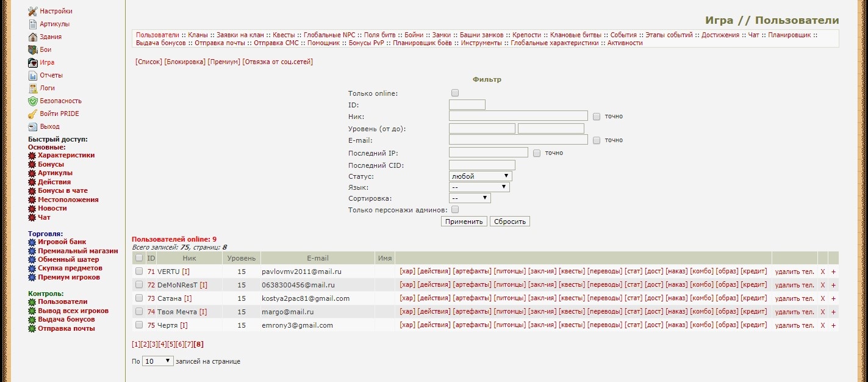
Task: Click удалить тел. for user Сатана
Action: (x=795, y=298)
